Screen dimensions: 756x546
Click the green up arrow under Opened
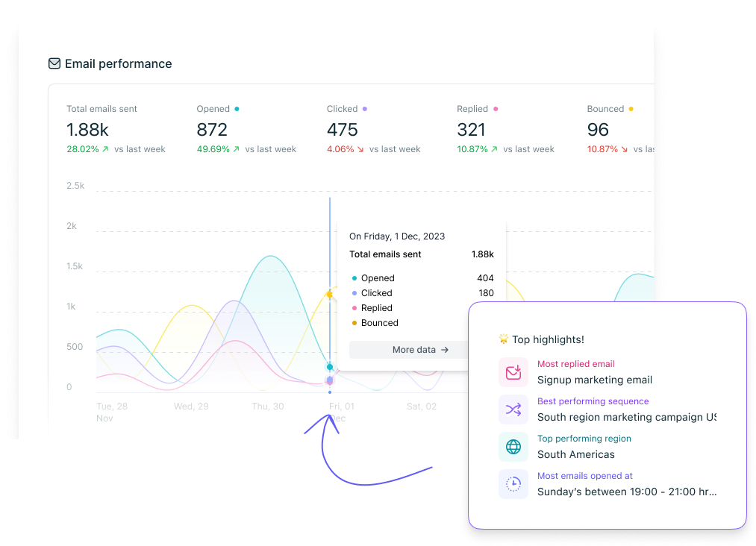point(237,149)
